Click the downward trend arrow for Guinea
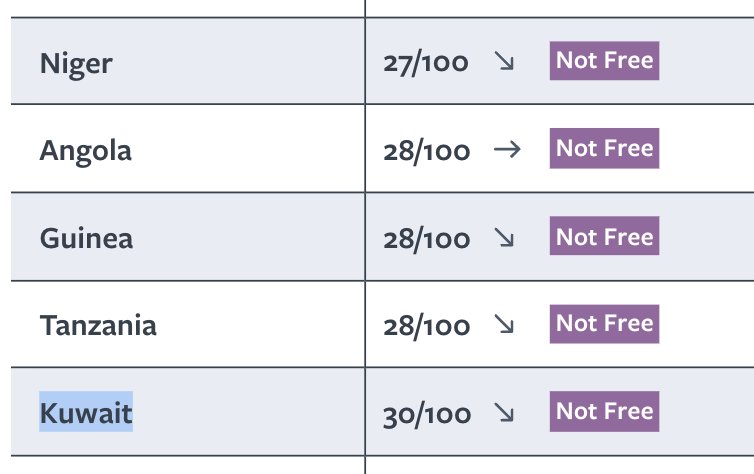Screen dimensions: 754x474 504,237
